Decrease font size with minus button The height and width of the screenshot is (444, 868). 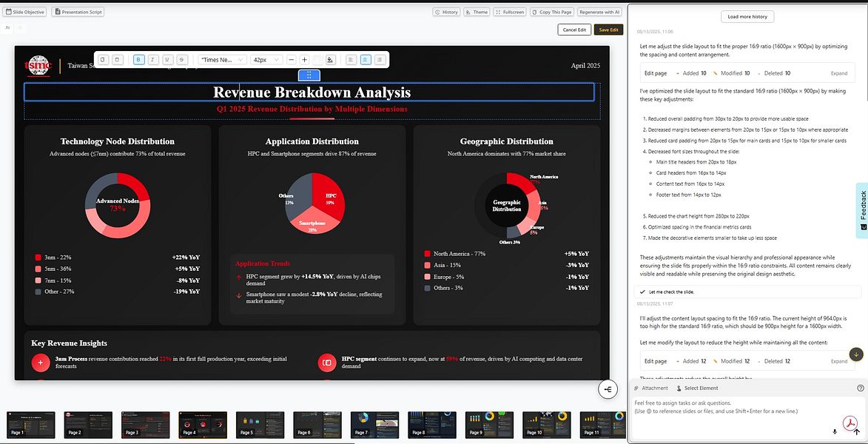(x=292, y=60)
